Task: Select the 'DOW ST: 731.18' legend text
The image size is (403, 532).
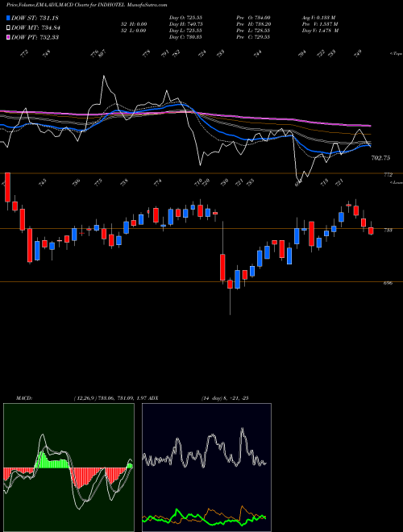Action: pyautogui.click(x=35, y=18)
